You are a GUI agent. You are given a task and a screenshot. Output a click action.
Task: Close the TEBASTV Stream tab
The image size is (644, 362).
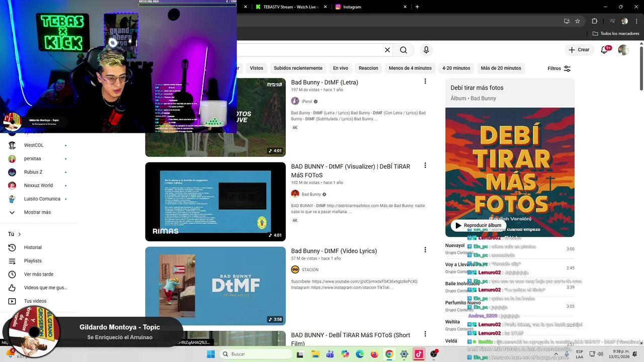coord(325,7)
